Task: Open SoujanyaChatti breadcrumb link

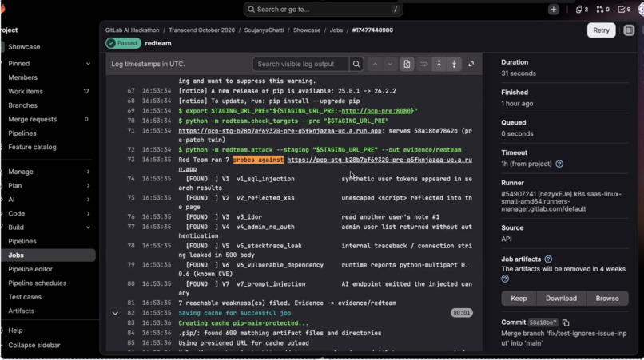Action: pyautogui.click(x=264, y=30)
